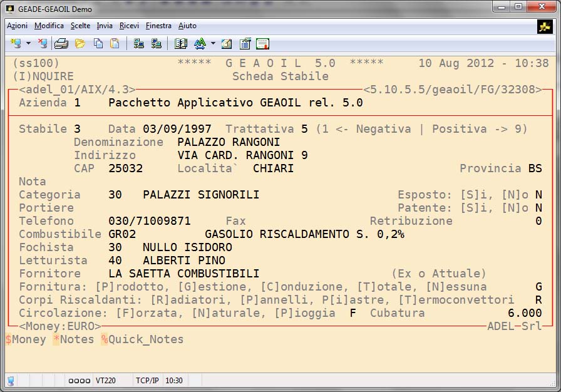Image resolution: width=561 pixels, height=392 pixels.
Task: Click the copy icon in the toolbar
Action: pos(98,44)
